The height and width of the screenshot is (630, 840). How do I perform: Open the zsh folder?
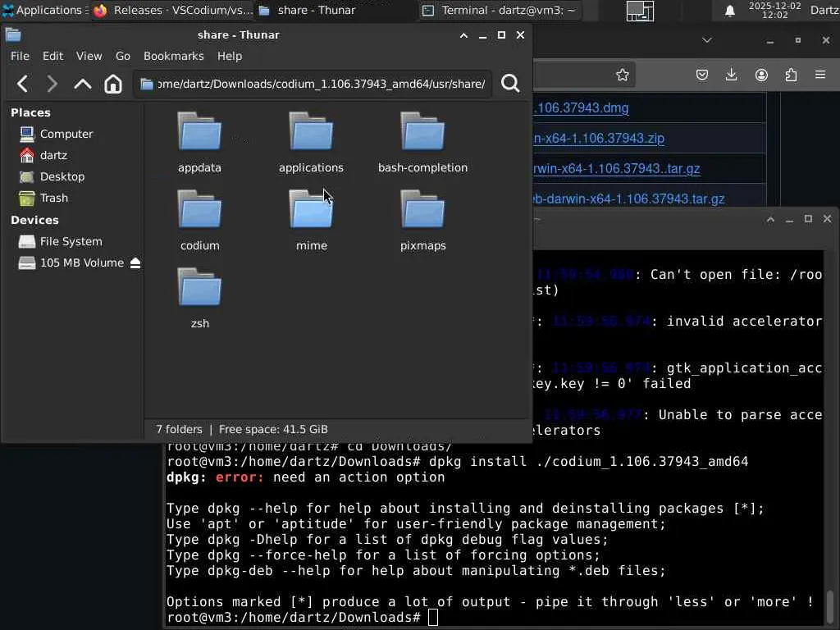click(199, 298)
